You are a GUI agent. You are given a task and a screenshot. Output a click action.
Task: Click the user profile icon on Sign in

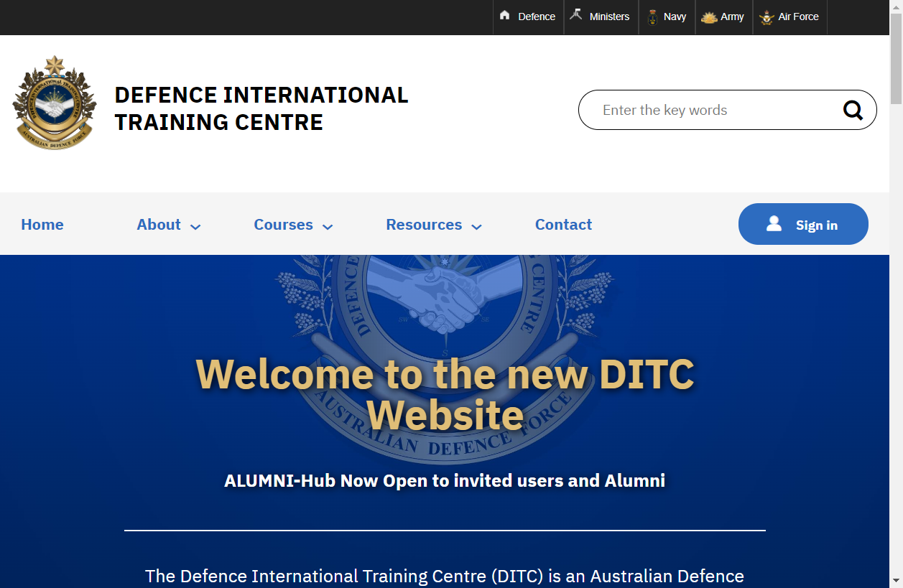774,224
